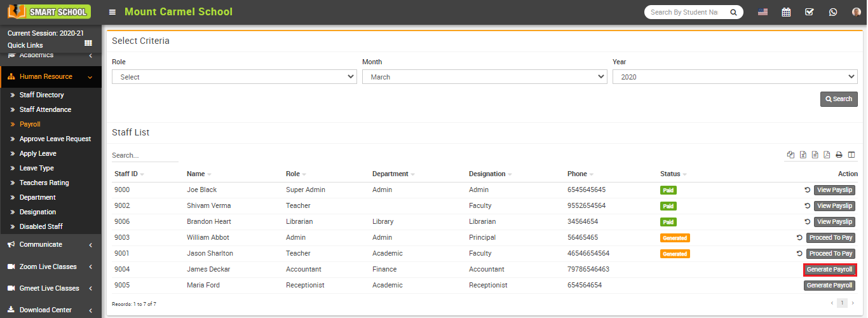This screenshot has height=318, width=868.
Task: Open Leave Type in sidebar
Action: [x=37, y=168]
